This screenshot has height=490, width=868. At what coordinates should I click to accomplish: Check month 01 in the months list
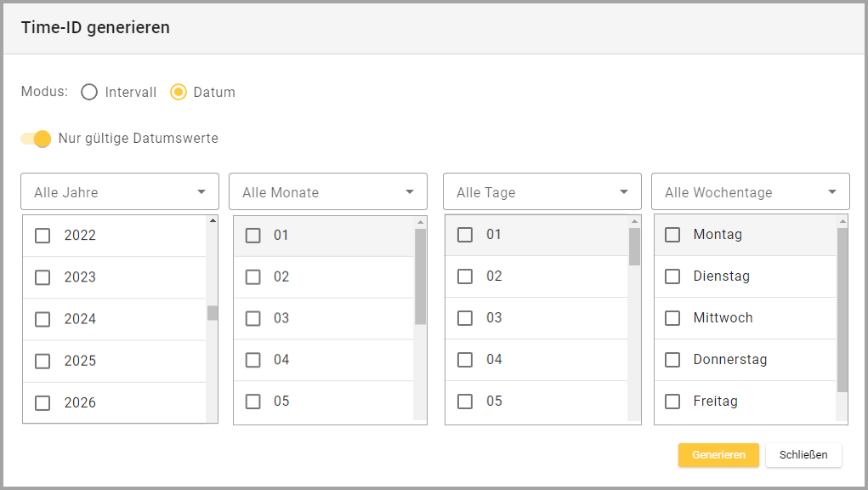pos(253,235)
